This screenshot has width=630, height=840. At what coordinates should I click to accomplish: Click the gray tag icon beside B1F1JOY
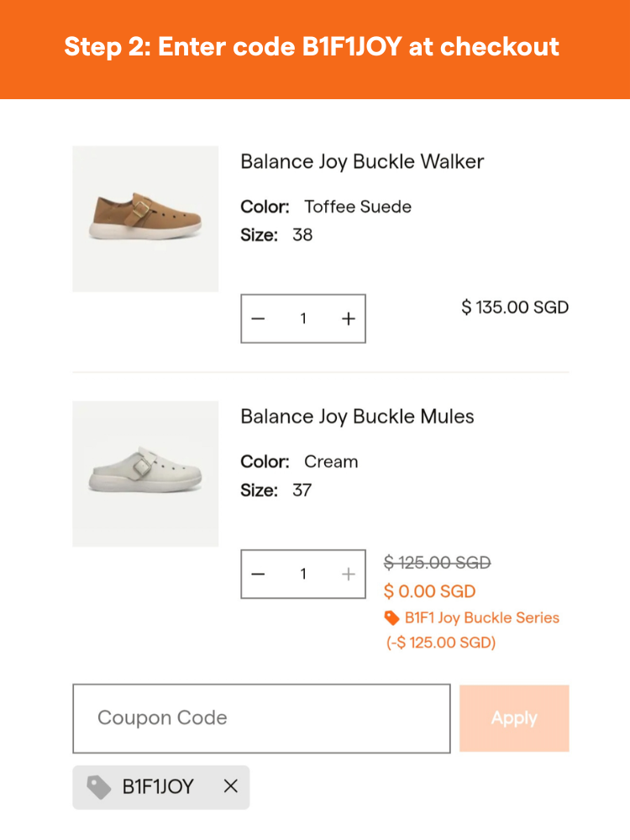tap(99, 787)
